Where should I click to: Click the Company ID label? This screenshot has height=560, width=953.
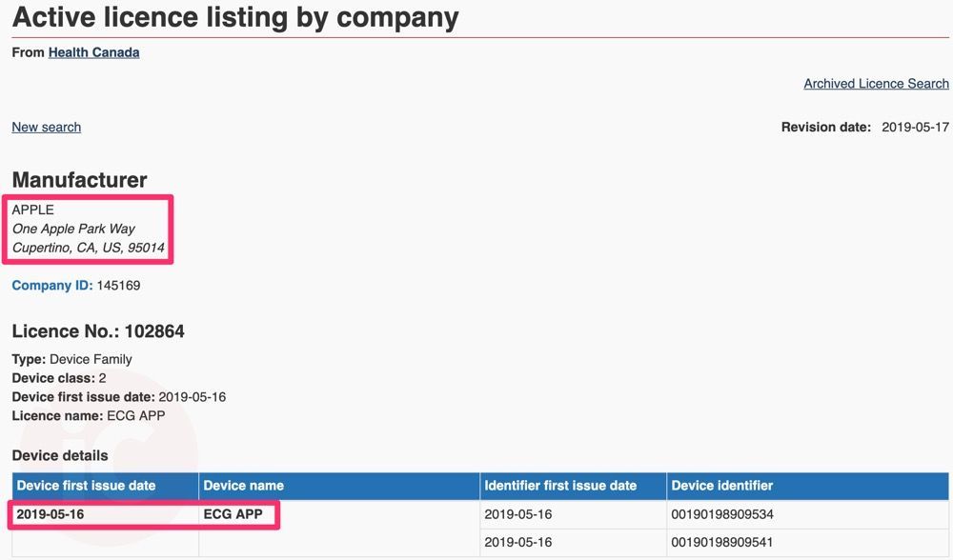point(51,285)
